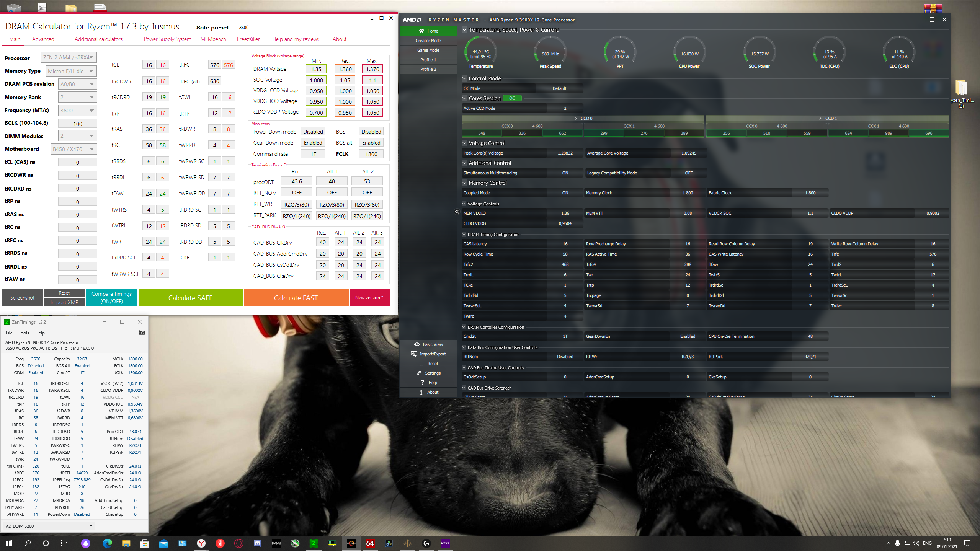Open Ryzen Master Settings gear

pyautogui.click(x=419, y=373)
